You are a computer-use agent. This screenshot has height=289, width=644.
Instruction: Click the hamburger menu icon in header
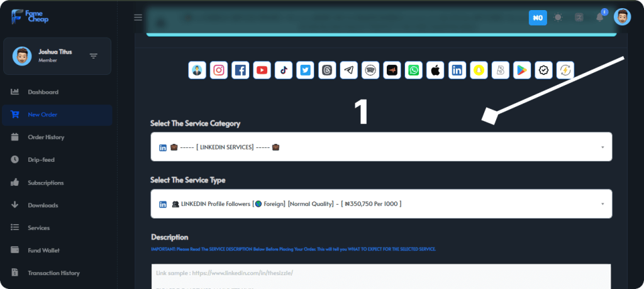click(138, 17)
